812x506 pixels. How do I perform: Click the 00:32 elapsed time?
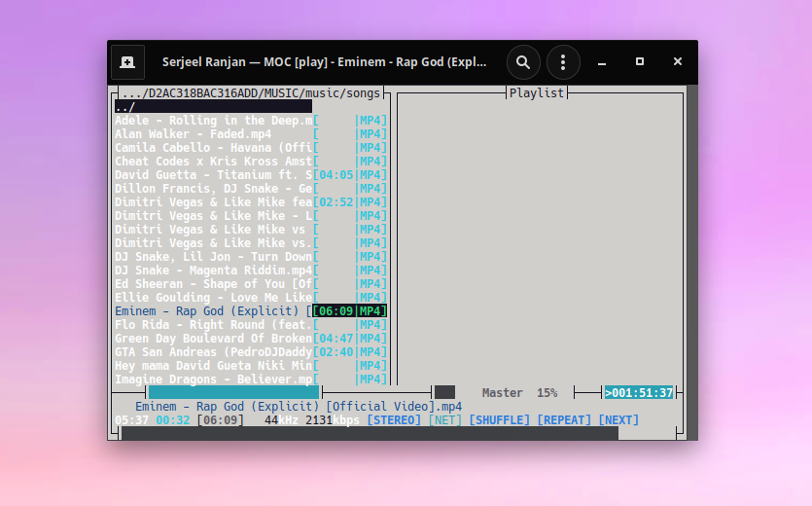(x=173, y=420)
